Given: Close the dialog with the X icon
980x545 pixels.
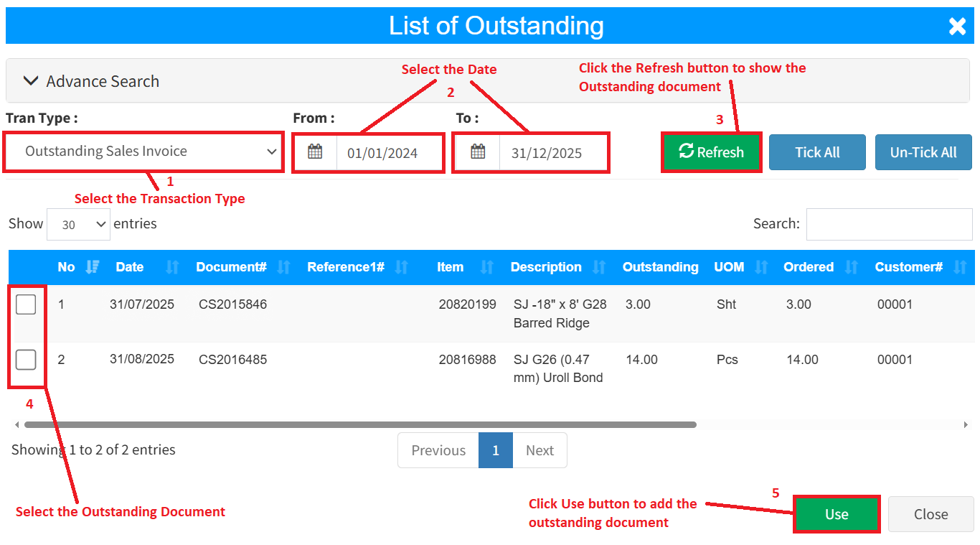Looking at the screenshot, I should tap(957, 27).
